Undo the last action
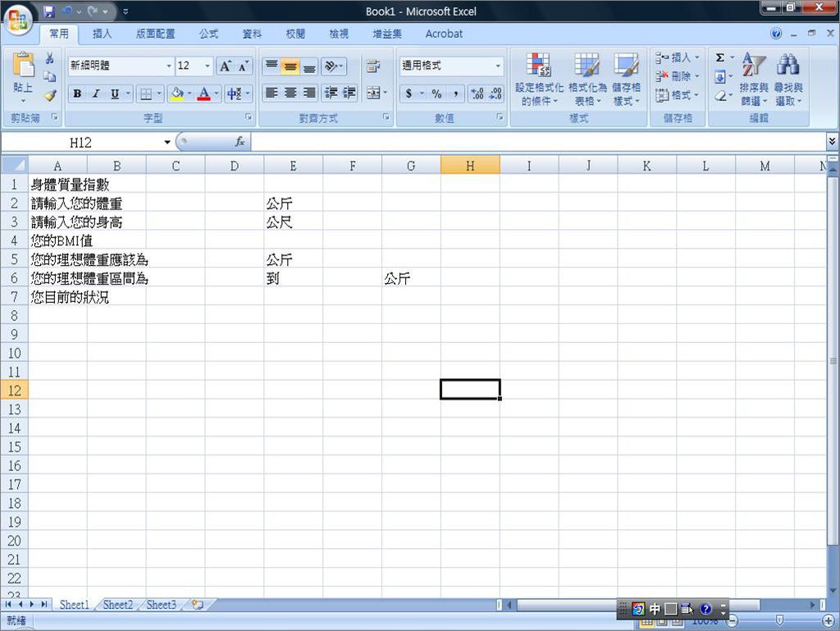Image resolution: width=840 pixels, height=631 pixels. click(x=67, y=11)
